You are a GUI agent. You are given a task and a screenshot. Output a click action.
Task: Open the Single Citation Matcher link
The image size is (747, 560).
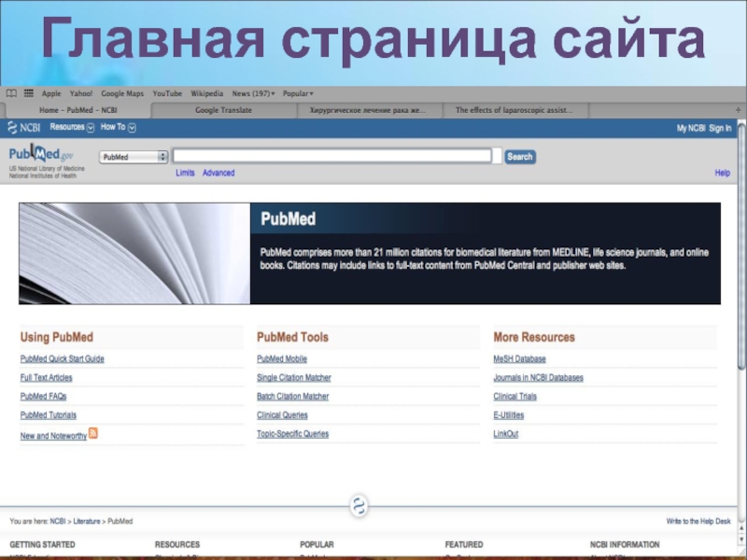pos(294,378)
